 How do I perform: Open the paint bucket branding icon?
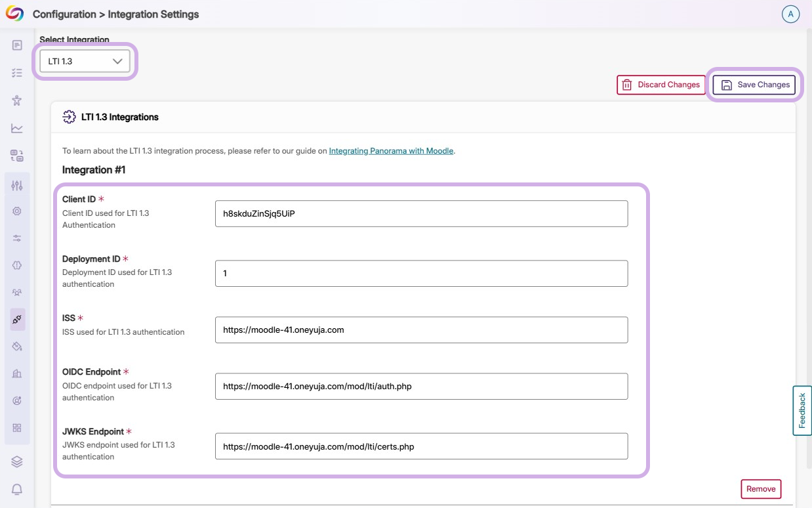[17, 346]
